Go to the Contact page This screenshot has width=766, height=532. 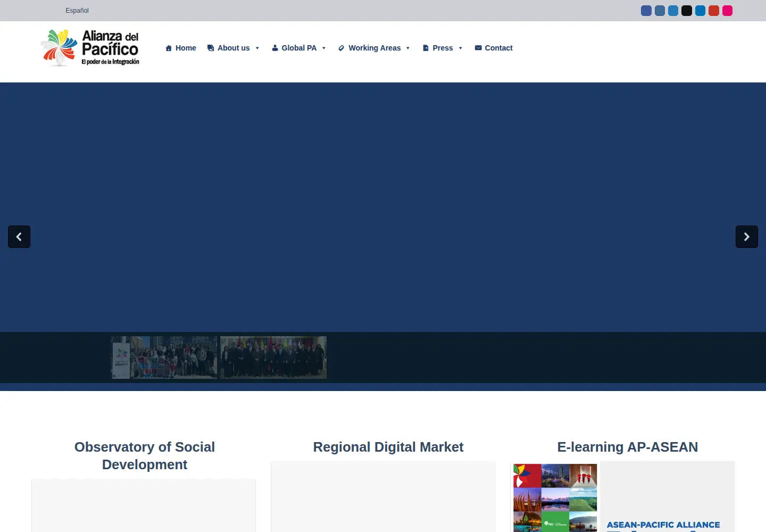pos(494,48)
